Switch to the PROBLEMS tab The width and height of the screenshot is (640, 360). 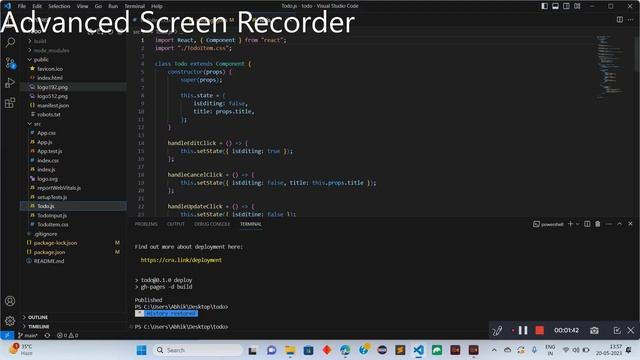point(146,224)
